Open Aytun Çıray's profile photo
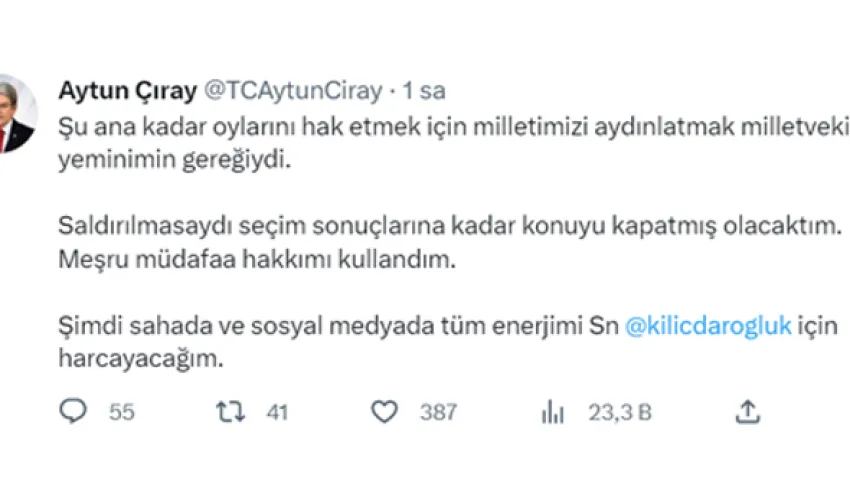The width and height of the screenshot is (850, 478). pos(16,114)
